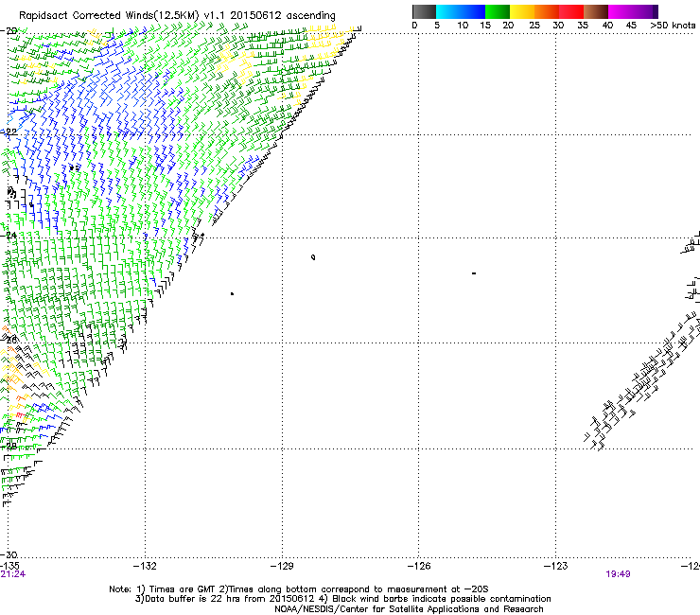Click the legend label '25'
Image resolution: width=700 pixels, height=615 pixels.
pyautogui.click(x=534, y=26)
